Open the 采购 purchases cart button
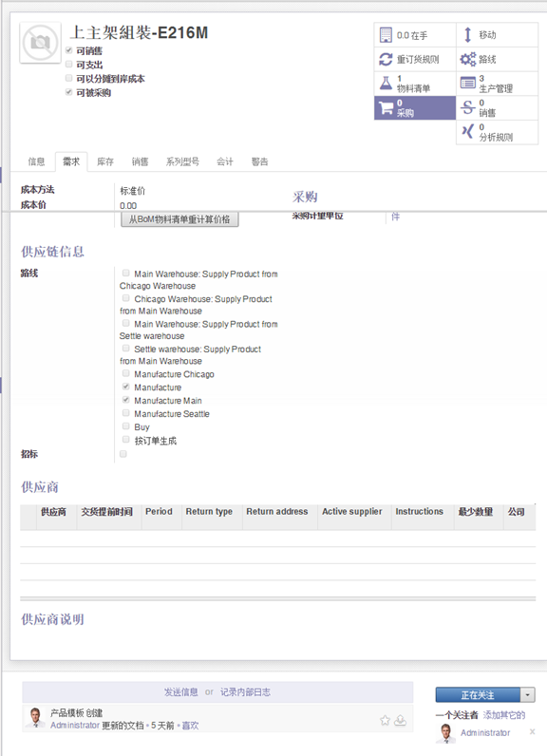The height and width of the screenshot is (756, 547). tap(415, 107)
